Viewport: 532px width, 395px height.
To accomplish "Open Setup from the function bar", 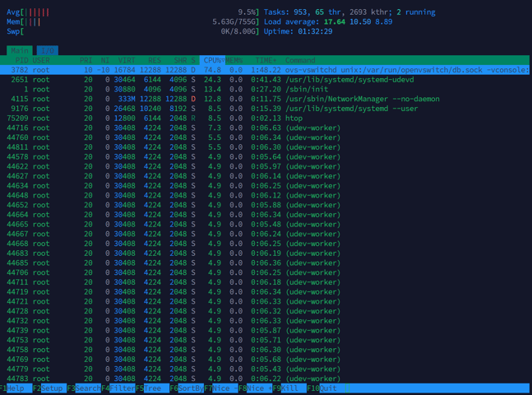I will click(x=50, y=388).
